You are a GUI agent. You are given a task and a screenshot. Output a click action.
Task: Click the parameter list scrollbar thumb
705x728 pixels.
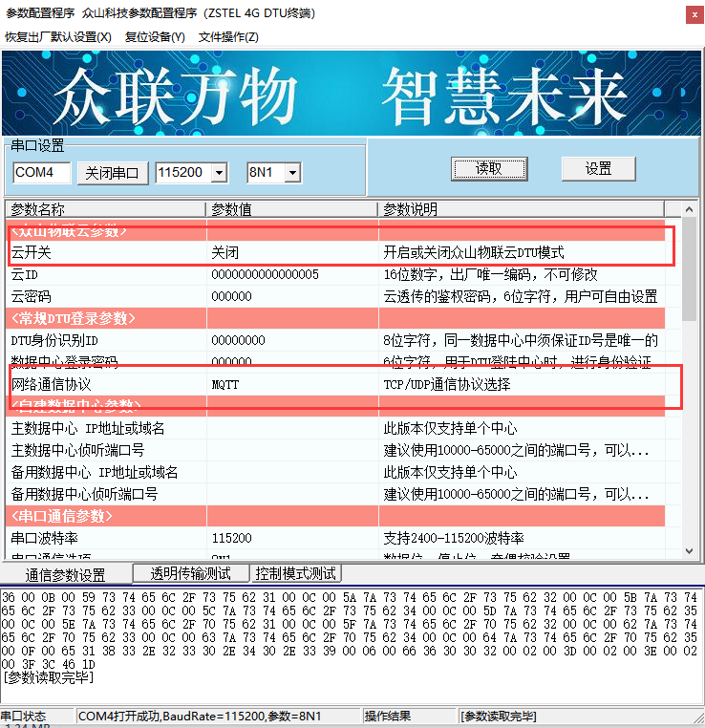[689, 268]
